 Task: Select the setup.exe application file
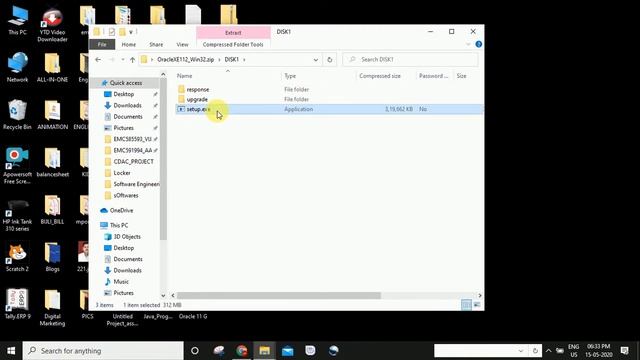point(329,109)
